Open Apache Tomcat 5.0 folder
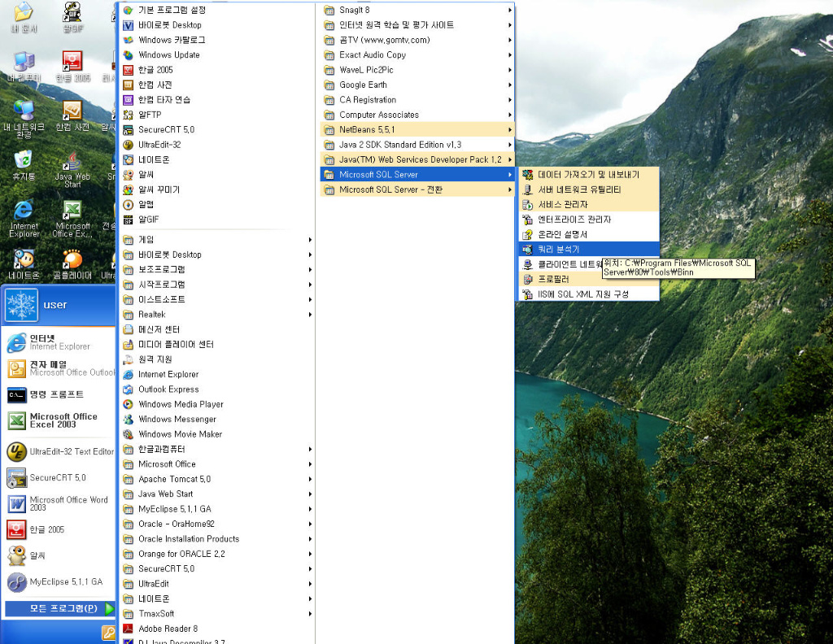 point(216,479)
